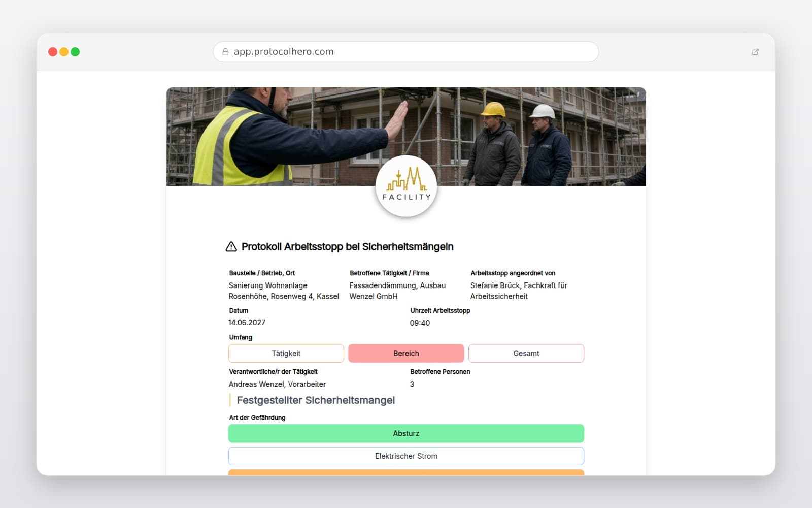The image size is (812, 508).
Task: Click the Betroffene Personen value 3
Action: pos(412,385)
